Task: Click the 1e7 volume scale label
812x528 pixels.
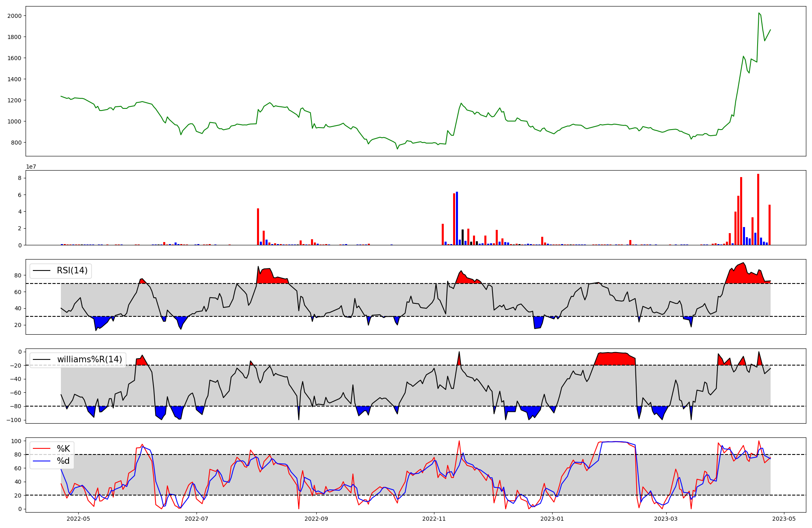Action: [31, 167]
